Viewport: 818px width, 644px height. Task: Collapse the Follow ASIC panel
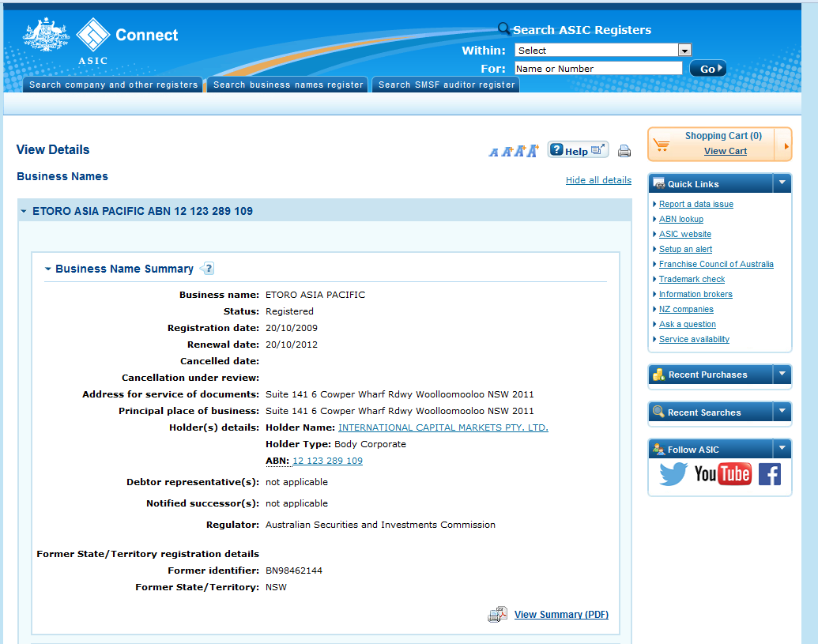click(782, 448)
